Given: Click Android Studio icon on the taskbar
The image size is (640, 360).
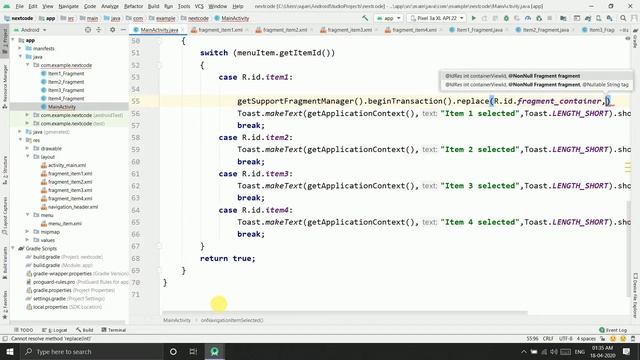Looking at the screenshot, I should (214, 351).
